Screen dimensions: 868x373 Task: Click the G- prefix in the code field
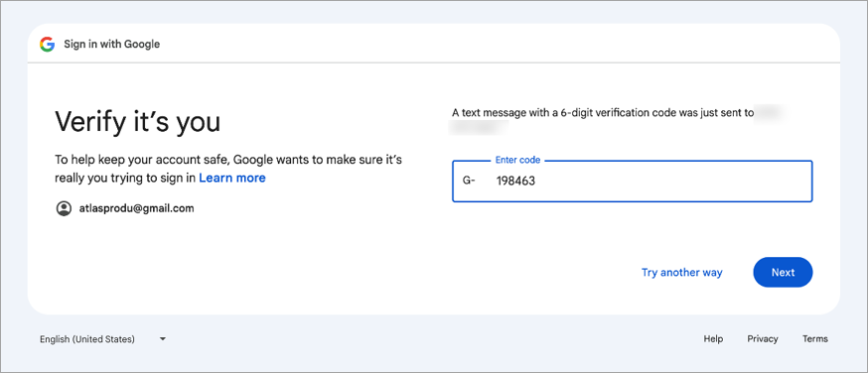click(469, 181)
